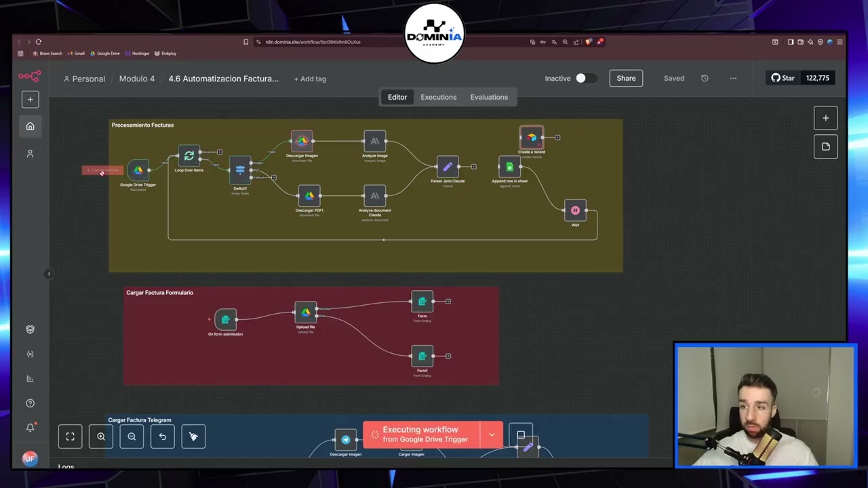
Task: Click Add tag for the workflow
Action: coord(310,79)
